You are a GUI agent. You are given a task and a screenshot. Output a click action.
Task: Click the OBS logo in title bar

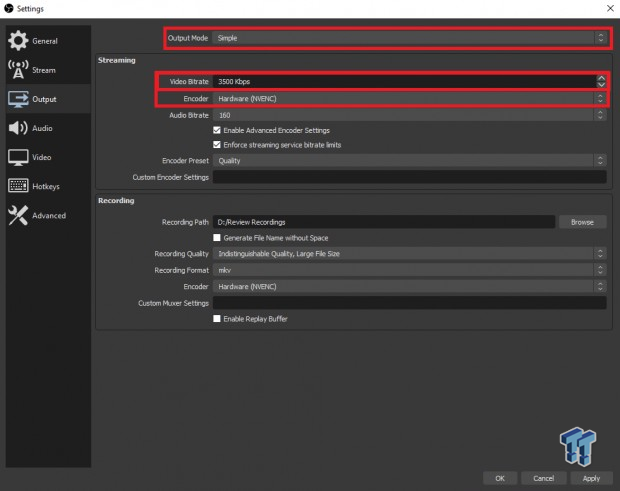point(9,8)
